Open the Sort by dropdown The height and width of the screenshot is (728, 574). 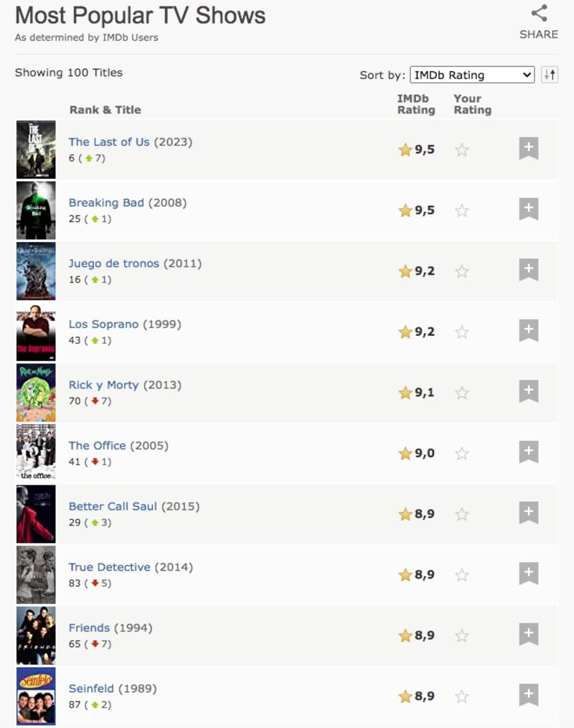[x=472, y=75]
